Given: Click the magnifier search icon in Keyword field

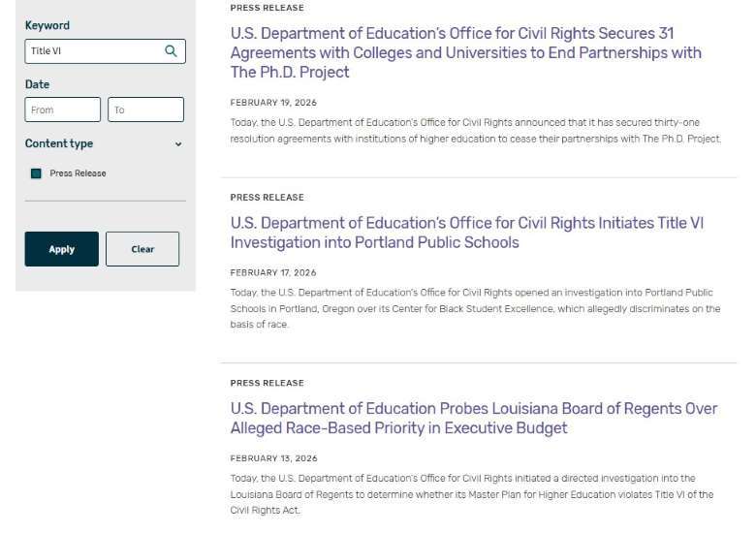Looking at the screenshot, I should tap(172, 51).
